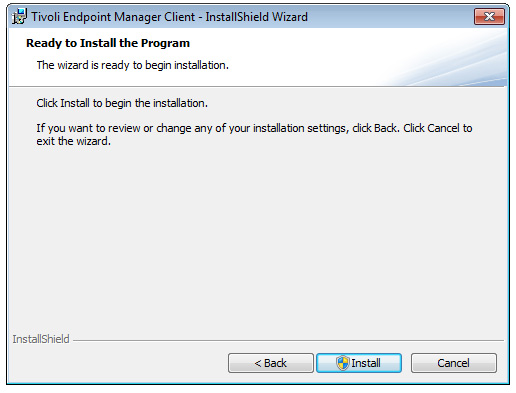Click 'The wizard is ready to begin installation' subtitle
The height and width of the screenshot is (393, 516).
[133, 65]
